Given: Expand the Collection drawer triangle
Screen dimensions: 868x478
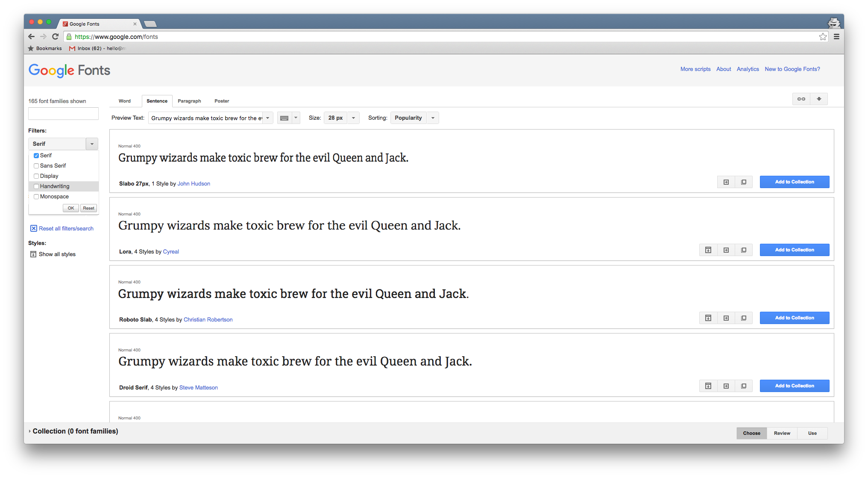Looking at the screenshot, I should click(x=29, y=431).
